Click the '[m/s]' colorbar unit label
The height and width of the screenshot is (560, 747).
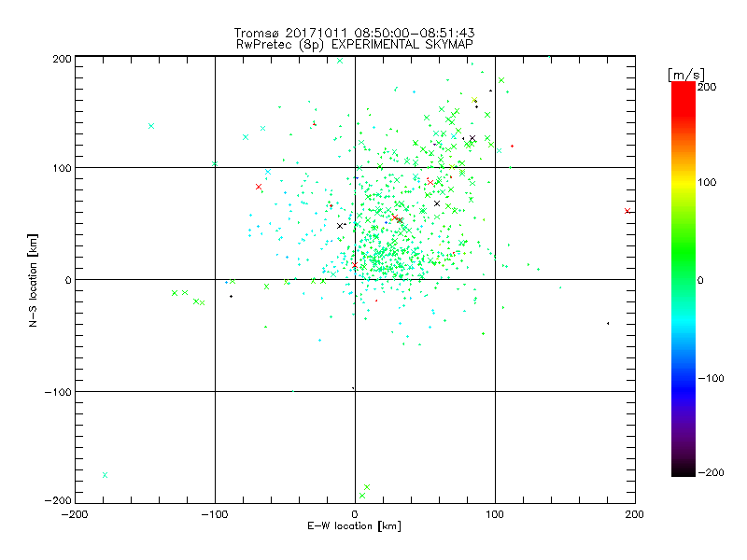click(686, 75)
